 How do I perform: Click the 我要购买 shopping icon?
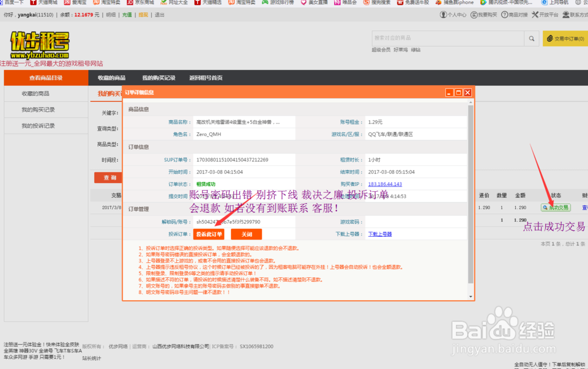pos(473,16)
